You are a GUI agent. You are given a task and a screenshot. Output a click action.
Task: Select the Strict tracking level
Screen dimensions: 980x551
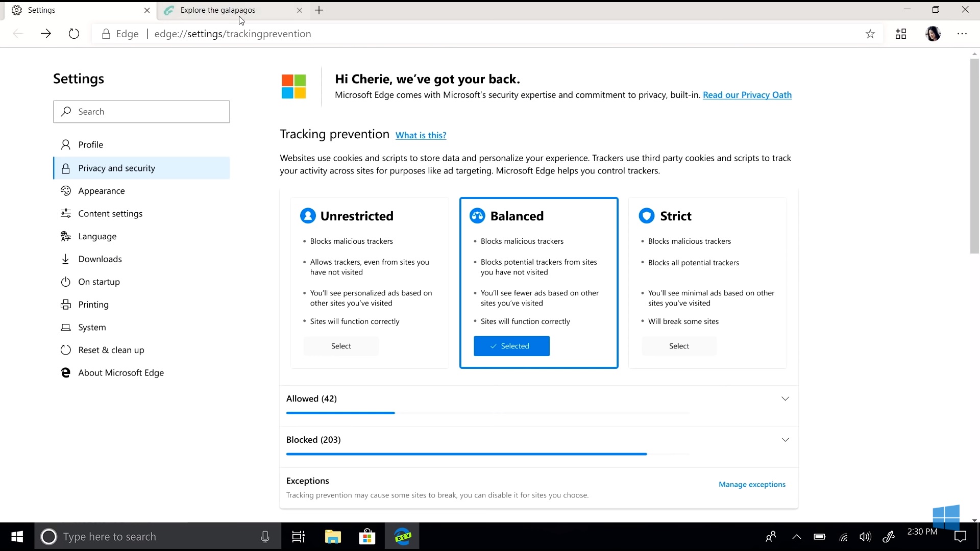[679, 346]
